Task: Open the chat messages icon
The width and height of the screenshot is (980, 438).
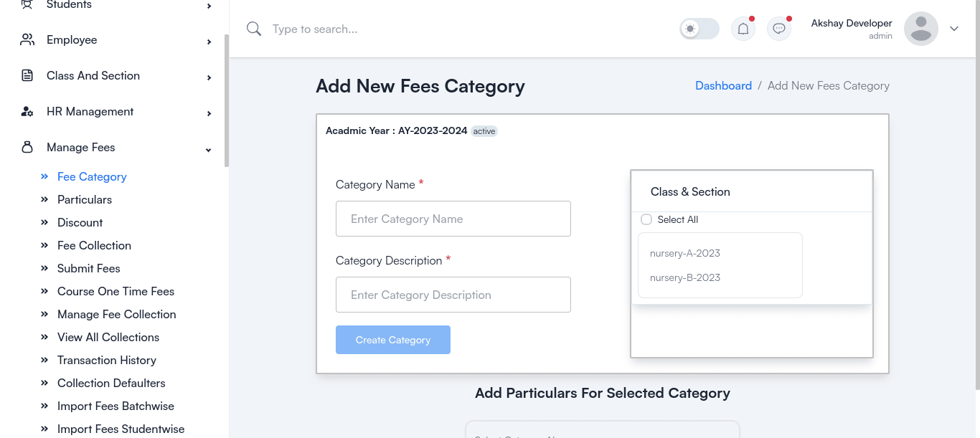Action: pos(779,29)
